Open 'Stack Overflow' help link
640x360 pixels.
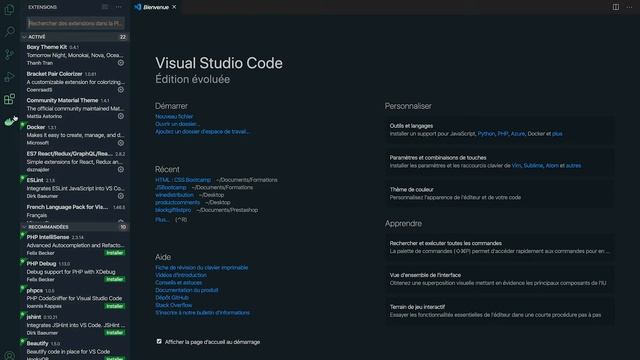pos(173,305)
